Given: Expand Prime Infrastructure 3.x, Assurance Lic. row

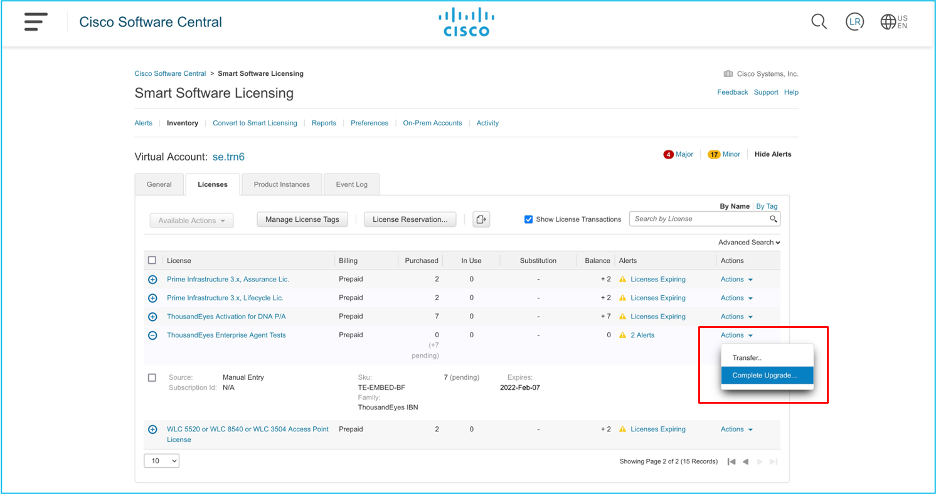Looking at the screenshot, I should 152,280.
